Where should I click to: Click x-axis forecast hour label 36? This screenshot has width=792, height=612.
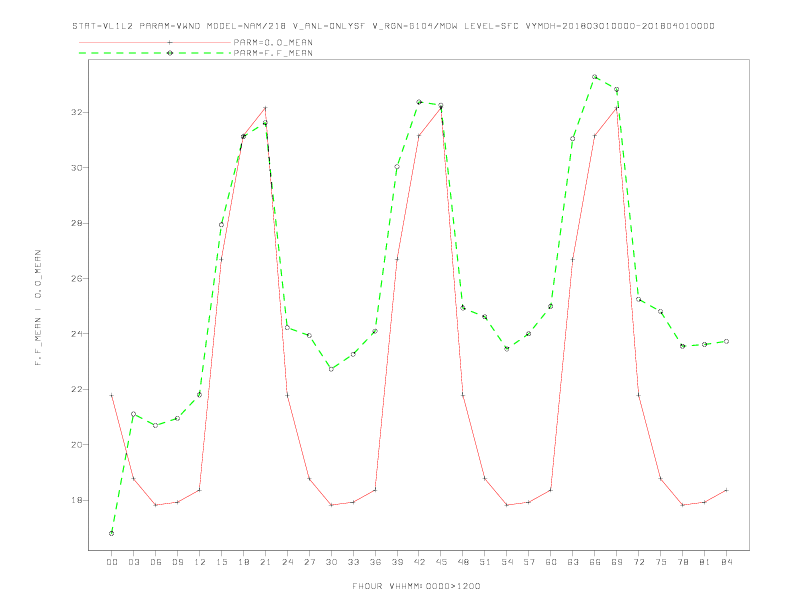(375, 562)
